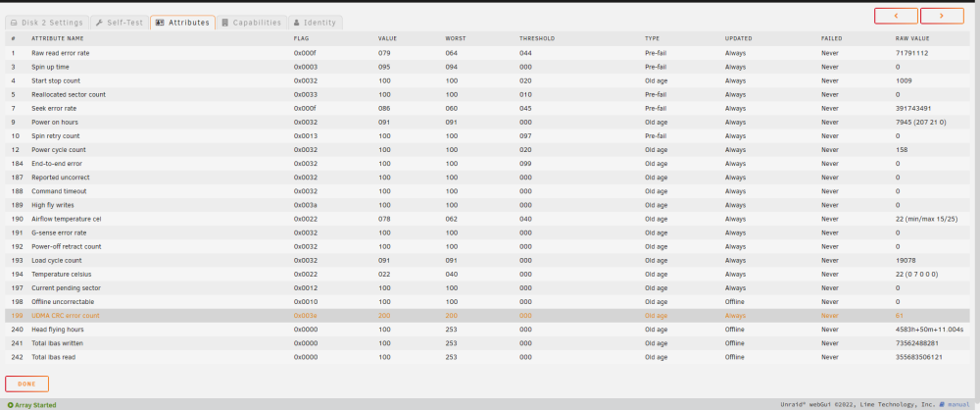Click threshold value 099
980x410 pixels.
[525, 164]
